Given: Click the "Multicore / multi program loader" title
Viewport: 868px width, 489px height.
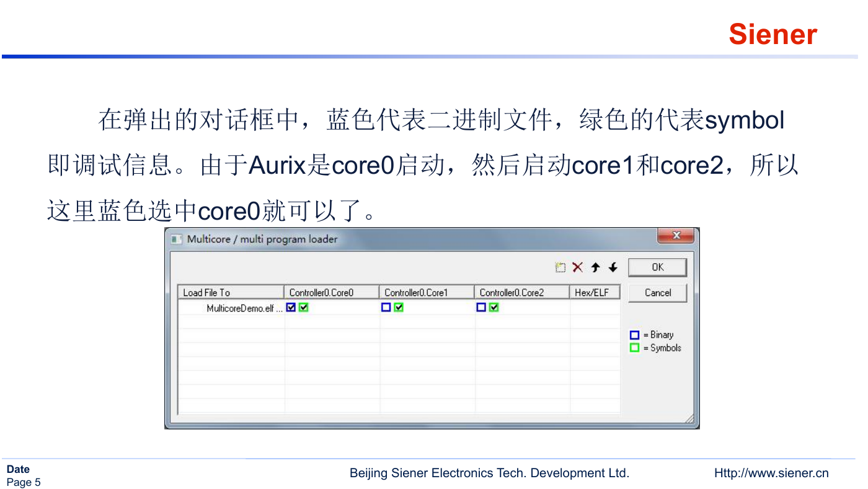Looking at the screenshot, I should click(262, 239).
